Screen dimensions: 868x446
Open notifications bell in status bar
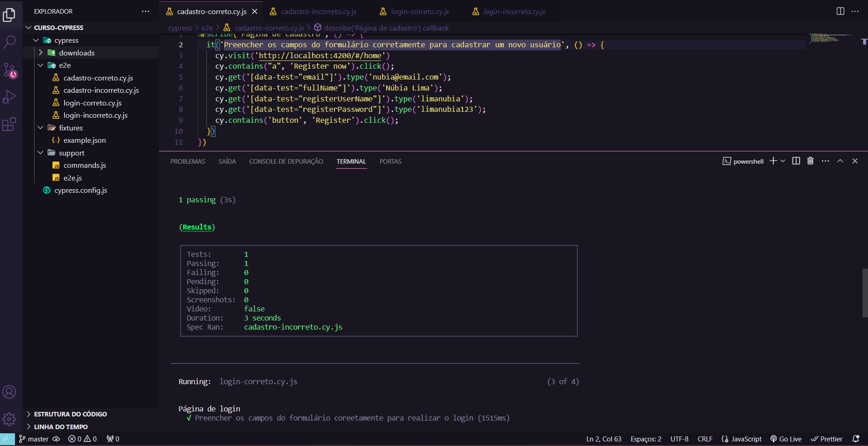click(x=856, y=439)
